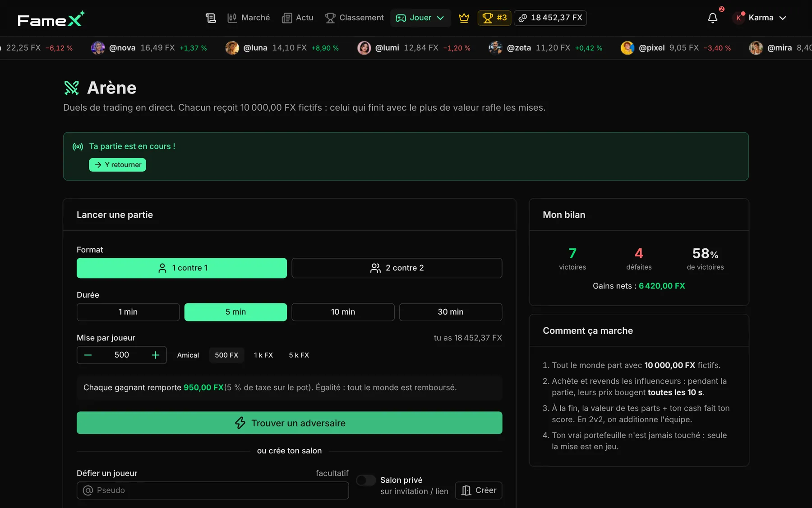Viewport: 812px width, 508px height.
Task: Open the Classement menu item
Action: click(x=355, y=18)
